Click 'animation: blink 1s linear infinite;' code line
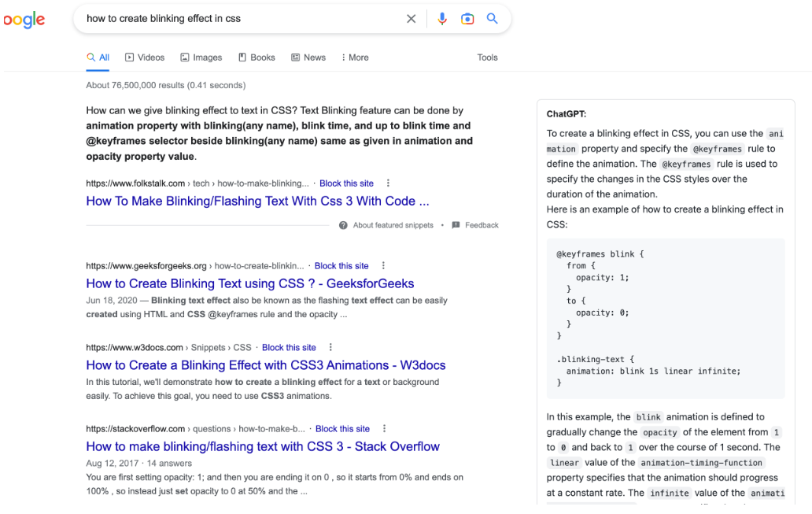Image resolution: width=812 pixels, height=514 pixels. click(x=654, y=371)
